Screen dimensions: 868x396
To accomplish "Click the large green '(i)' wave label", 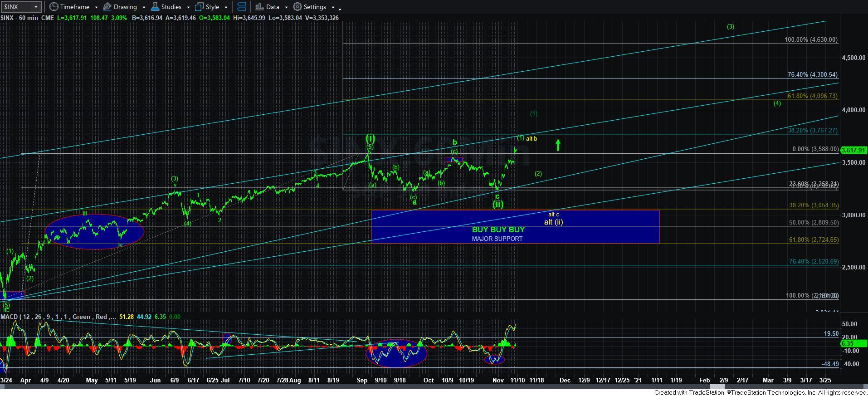I will [x=370, y=138].
